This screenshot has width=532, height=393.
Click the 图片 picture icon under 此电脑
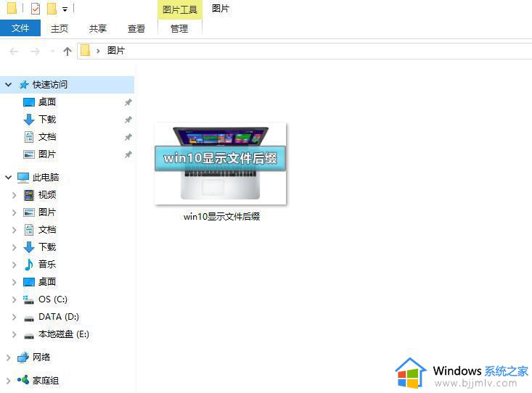(29, 212)
